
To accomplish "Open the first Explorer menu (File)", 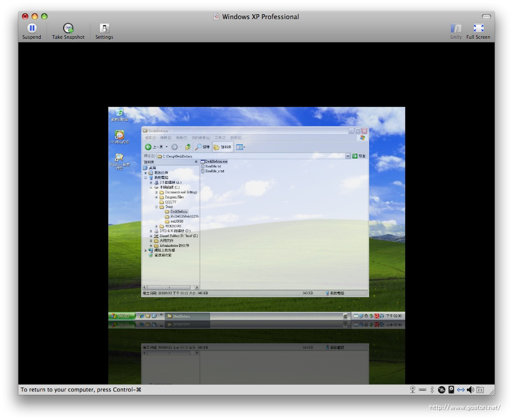I will pos(150,138).
